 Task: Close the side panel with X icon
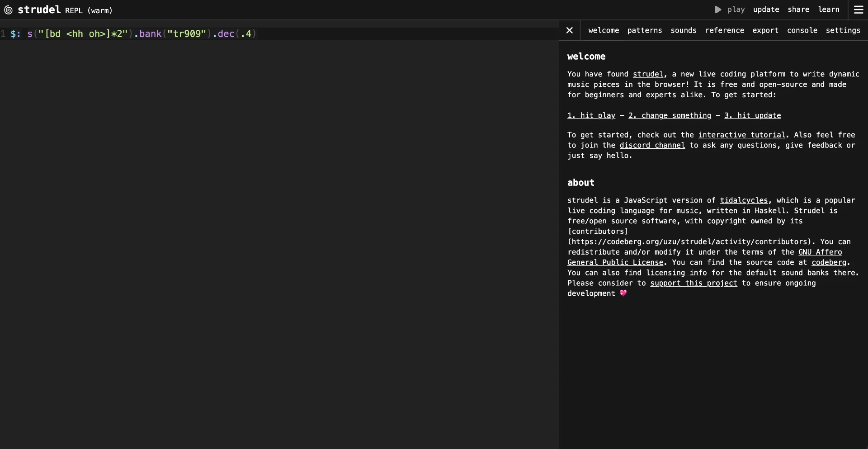click(x=570, y=30)
